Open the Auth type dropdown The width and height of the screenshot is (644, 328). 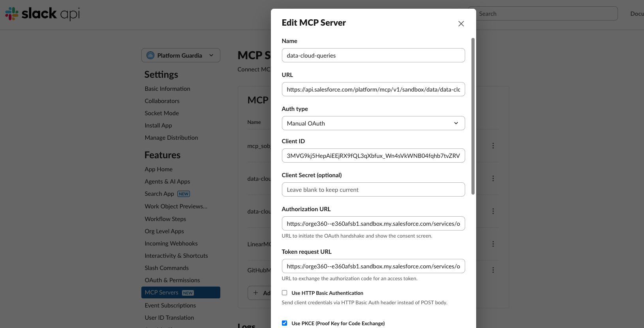point(373,123)
